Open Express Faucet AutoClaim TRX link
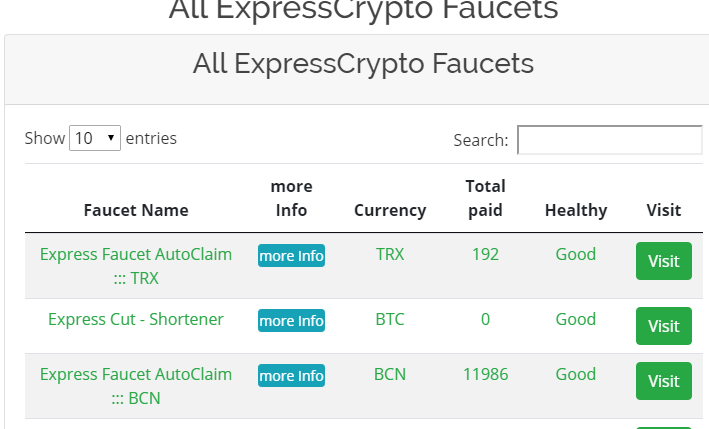 click(136, 266)
